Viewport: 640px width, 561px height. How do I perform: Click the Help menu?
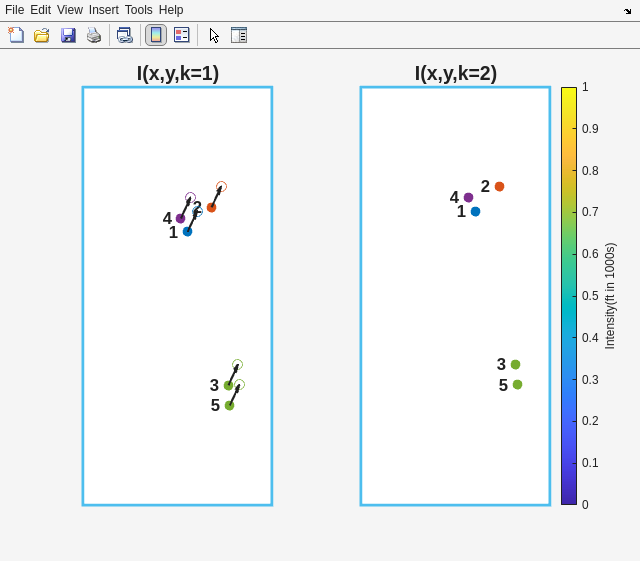click(x=171, y=10)
